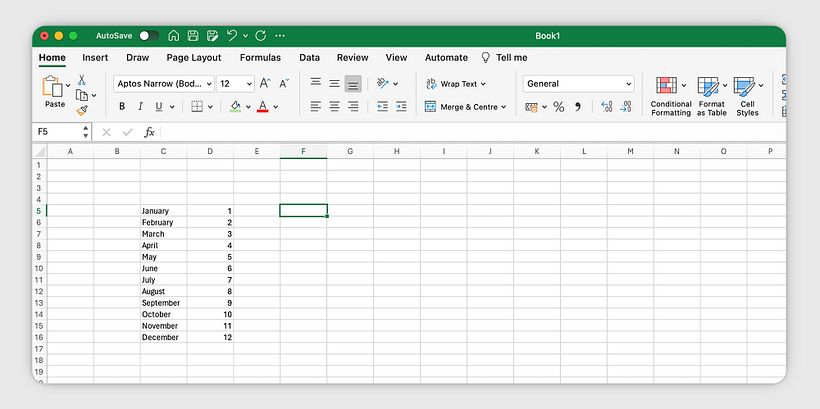Screen dimensions: 820x409
Task: Centre text horizontally
Action: (x=334, y=107)
